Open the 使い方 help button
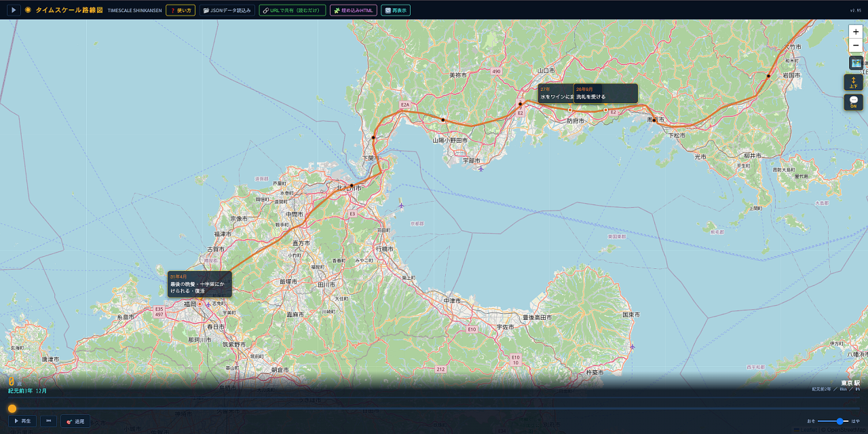The width and height of the screenshot is (868, 434). [181, 10]
